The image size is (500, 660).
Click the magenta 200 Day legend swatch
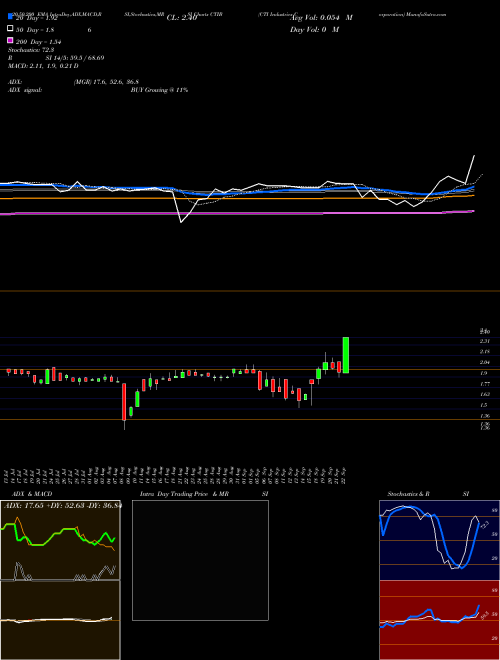(x=11, y=41)
